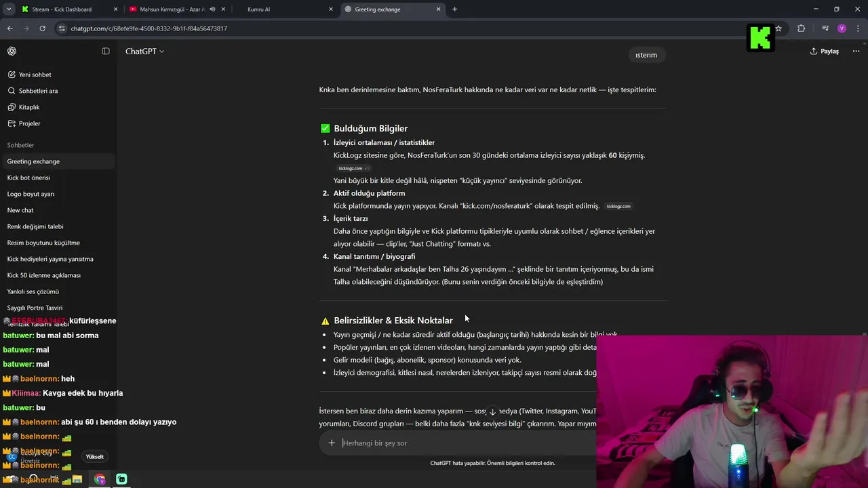Click the chatgpt.com address bar URL

149,28
